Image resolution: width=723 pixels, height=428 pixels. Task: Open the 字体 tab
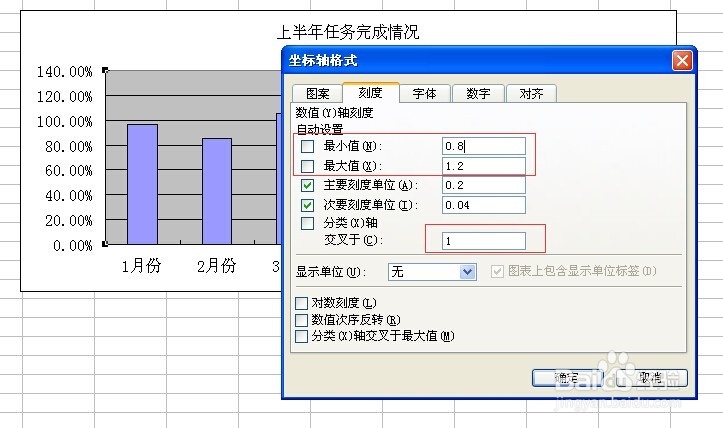pos(425,94)
